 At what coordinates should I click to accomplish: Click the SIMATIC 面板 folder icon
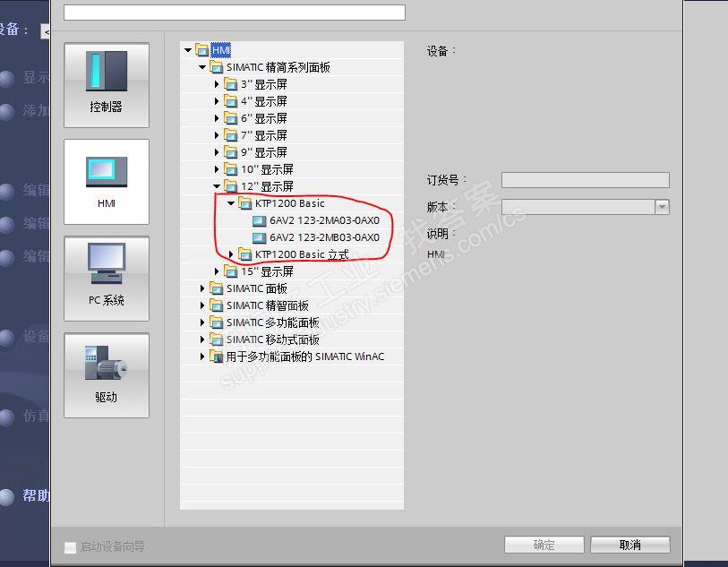coord(217,288)
